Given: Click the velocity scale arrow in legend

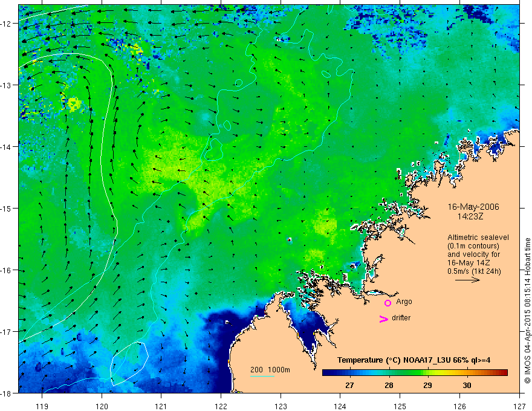Looking at the screenshot, I should [467, 280].
